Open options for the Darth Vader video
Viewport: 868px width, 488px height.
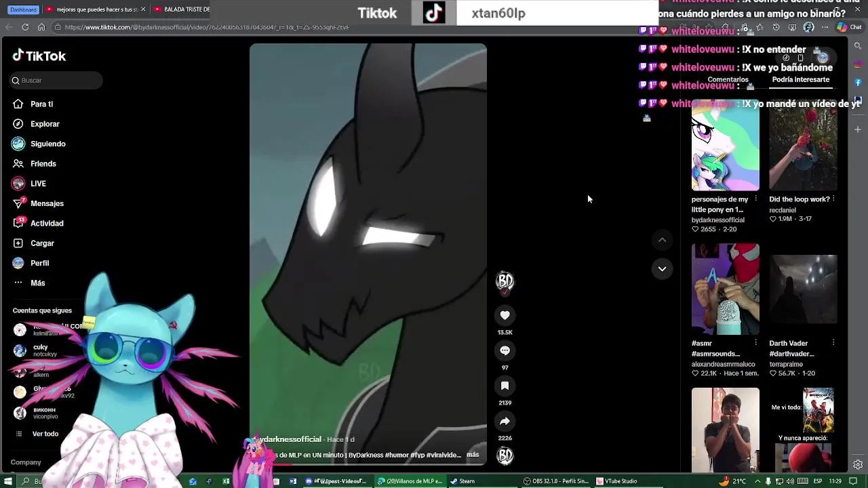coord(833,343)
